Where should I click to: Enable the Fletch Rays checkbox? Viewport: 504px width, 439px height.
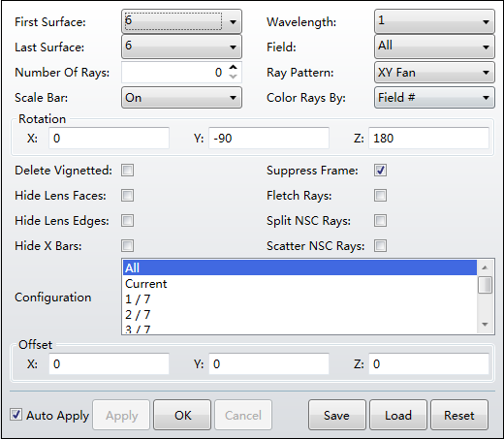380,195
